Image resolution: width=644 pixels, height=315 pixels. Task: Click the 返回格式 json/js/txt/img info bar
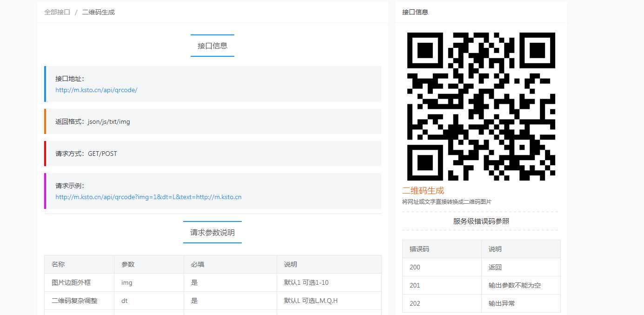(212, 121)
